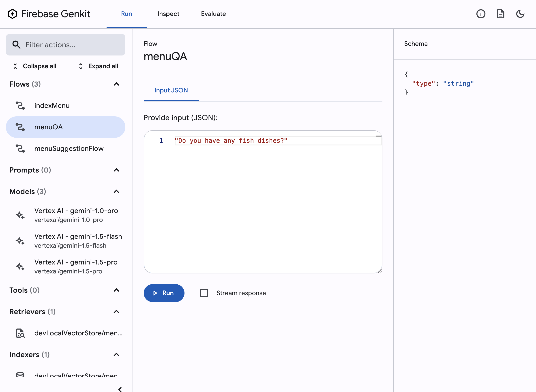Click the Schema panel heading
The image size is (536, 392).
pyautogui.click(x=416, y=44)
